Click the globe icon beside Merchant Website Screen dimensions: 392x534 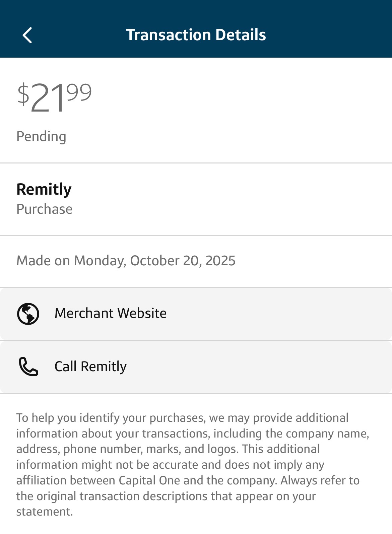coord(28,314)
